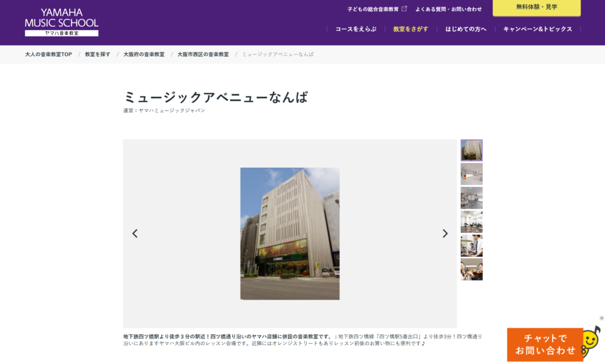The height and width of the screenshot is (364, 605).
Task: Select the second thumbnail showing white lobby
Action: pyautogui.click(x=471, y=174)
